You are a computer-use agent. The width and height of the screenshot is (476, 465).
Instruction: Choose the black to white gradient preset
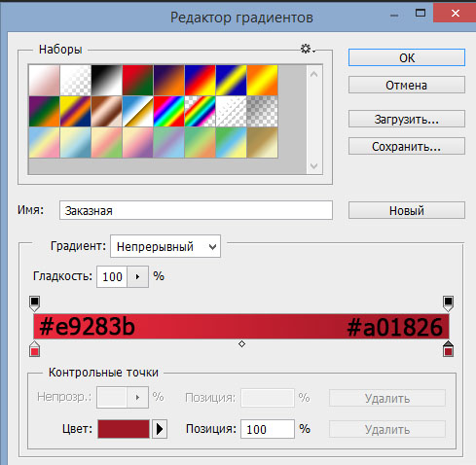(107, 80)
